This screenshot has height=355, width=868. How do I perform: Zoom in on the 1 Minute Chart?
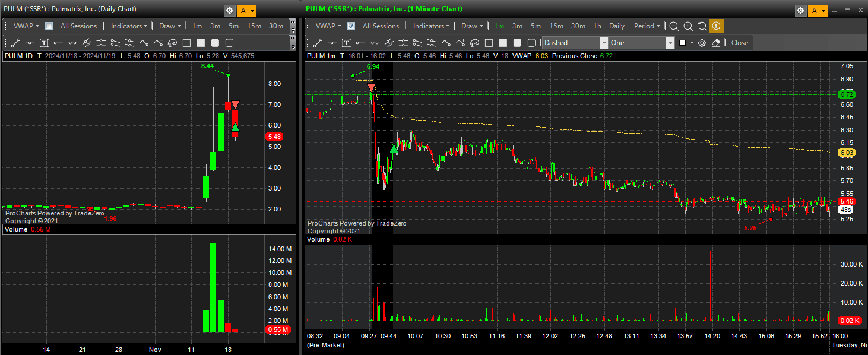click(688, 26)
